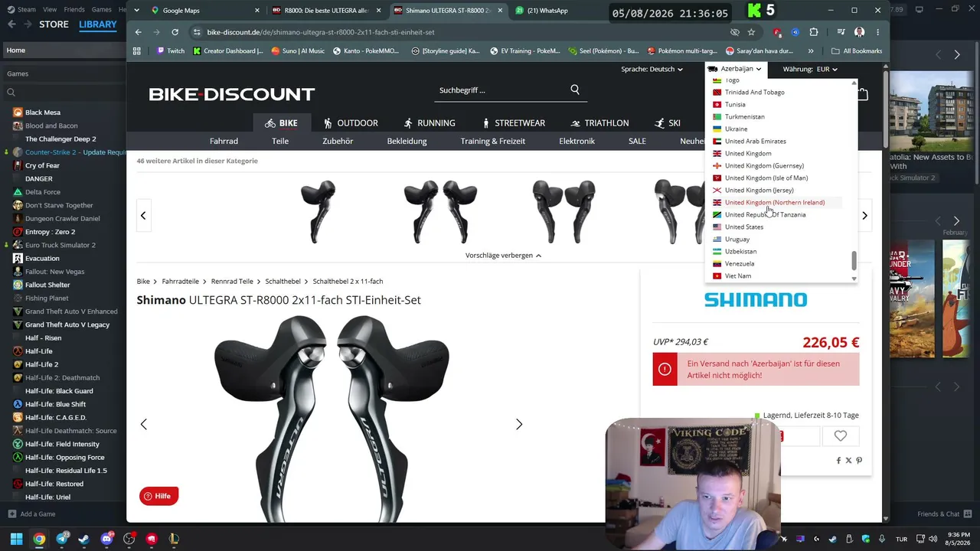Screen dimensions: 980x551
Task: Select United States from country list
Action: point(744,227)
